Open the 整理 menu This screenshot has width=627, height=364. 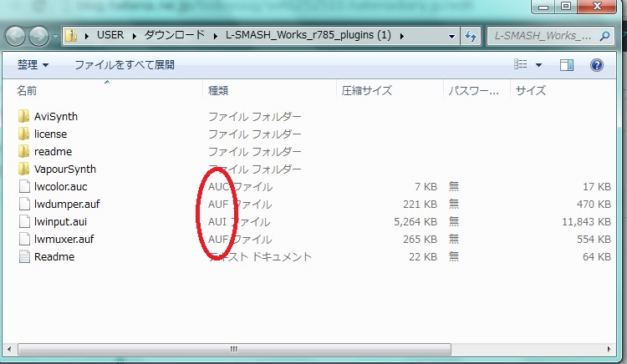tap(33, 64)
